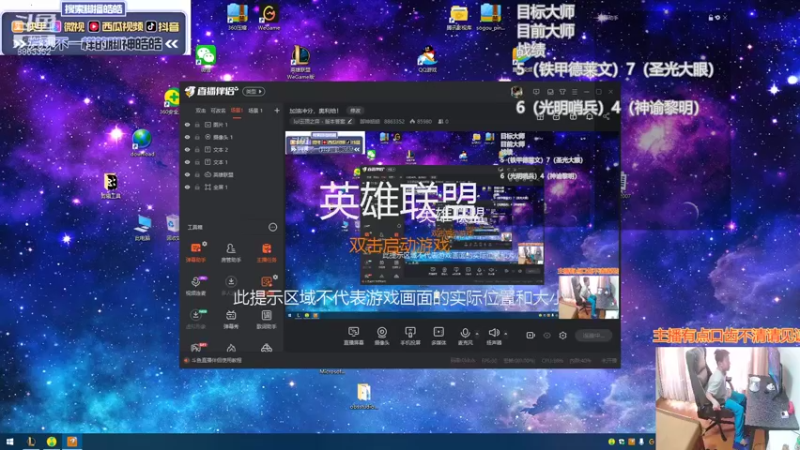The width and height of the screenshot is (800, 450).
Task: Click the webcam feed thumbnail in preview
Action: pyautogui.click(x=589, y=296)
